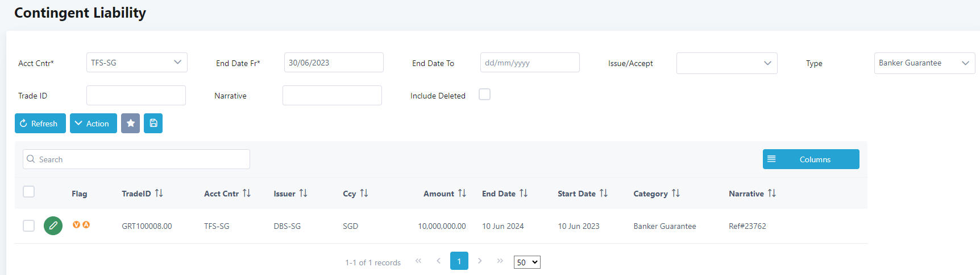Image resolution: width=980 pixels, height=275 pixels.
Task: Sort table by Amount column arrows
Action: [462, 194]
